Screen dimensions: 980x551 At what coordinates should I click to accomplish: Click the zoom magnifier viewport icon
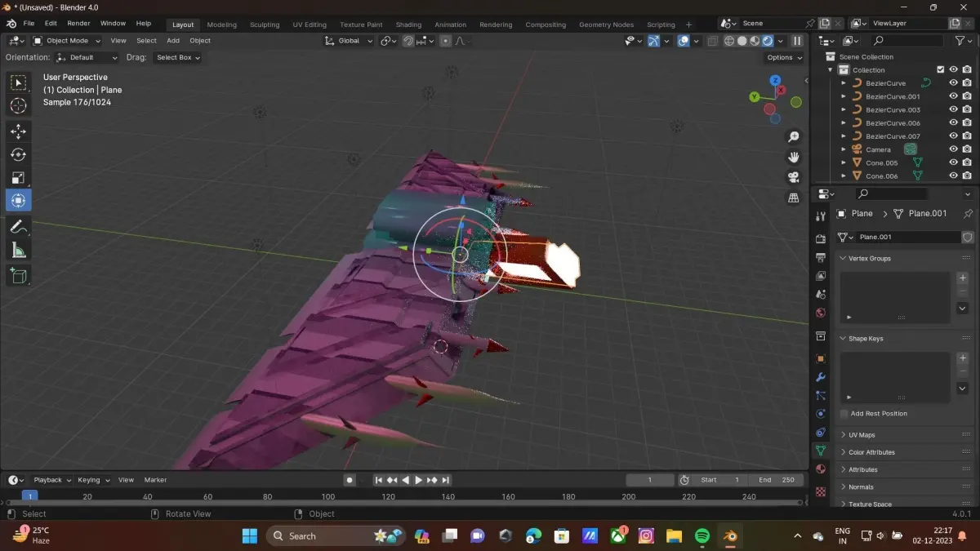click(793, 137)
